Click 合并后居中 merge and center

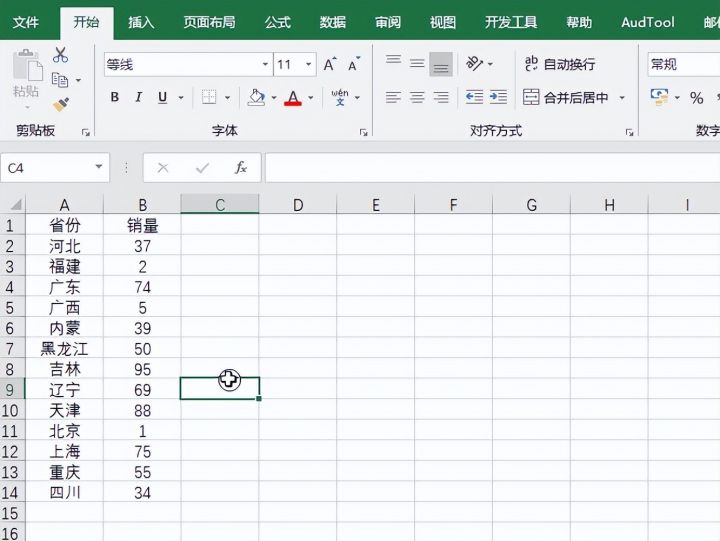(x=566, y=97)
